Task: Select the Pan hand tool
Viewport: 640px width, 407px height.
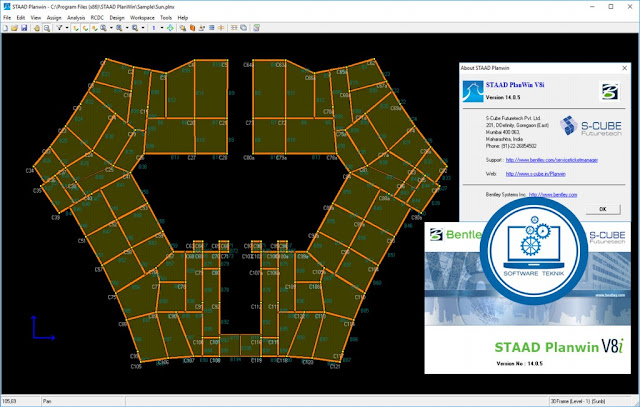Action: coord(37,28)
